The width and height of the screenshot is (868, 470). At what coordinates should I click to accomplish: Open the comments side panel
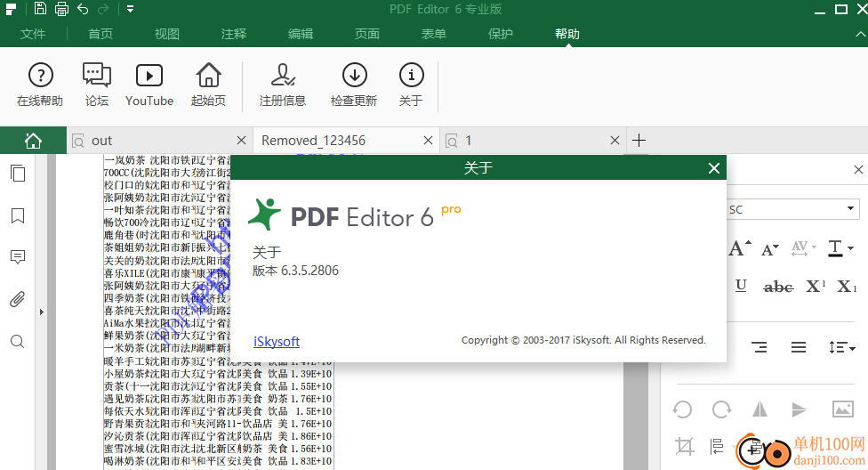18,257
